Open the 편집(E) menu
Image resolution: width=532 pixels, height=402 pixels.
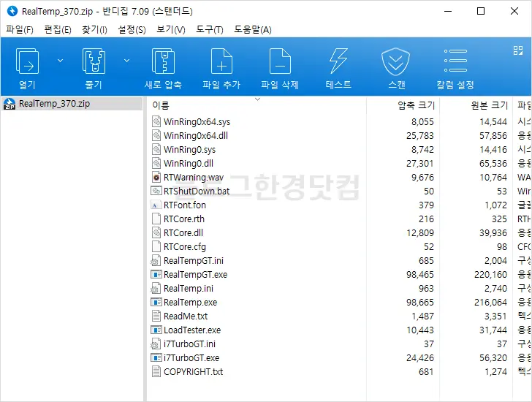(x=58, y=30)
